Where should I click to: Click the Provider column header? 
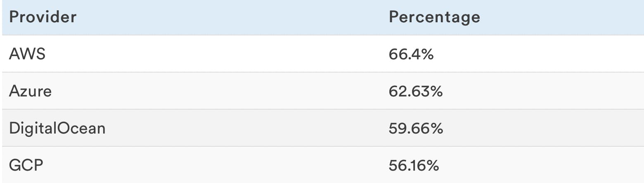43,17
